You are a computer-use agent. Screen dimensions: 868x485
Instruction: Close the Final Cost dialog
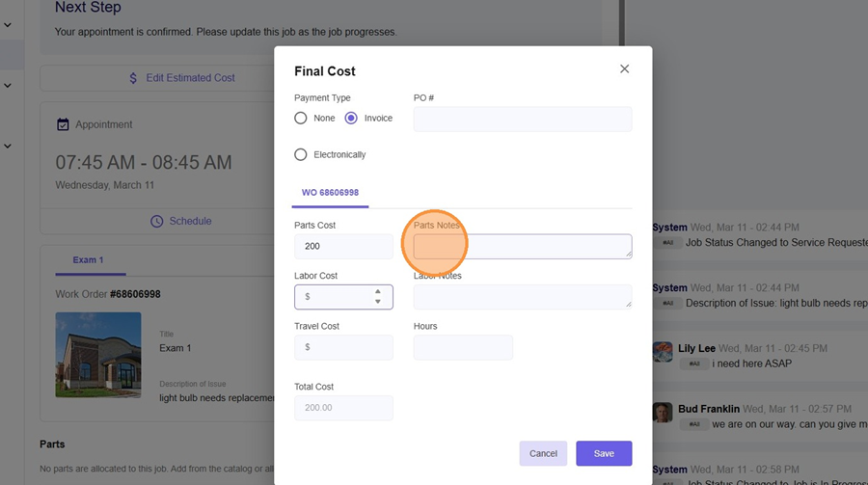(624, 69)
